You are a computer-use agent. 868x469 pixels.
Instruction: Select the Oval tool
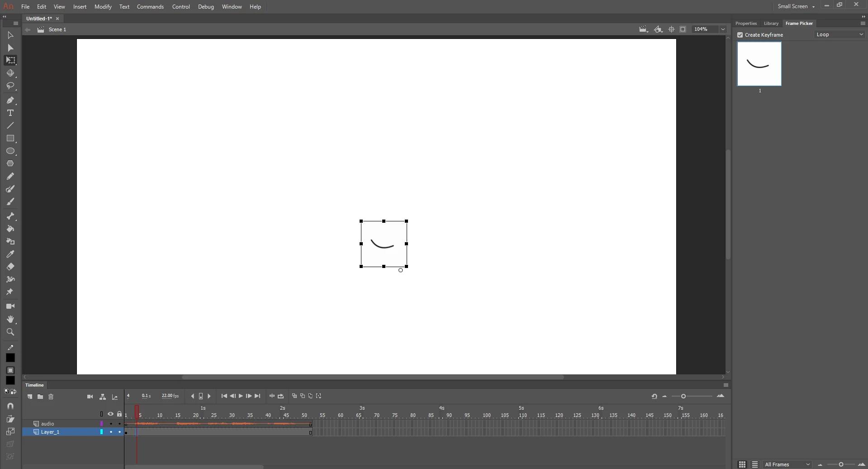tap(10, 151)
